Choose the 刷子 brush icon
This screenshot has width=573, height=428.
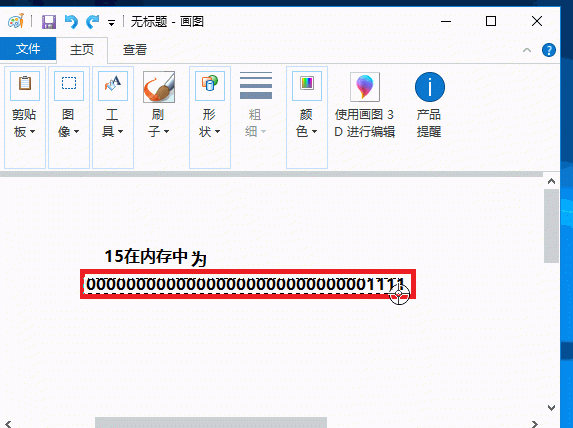click(159, 87)
